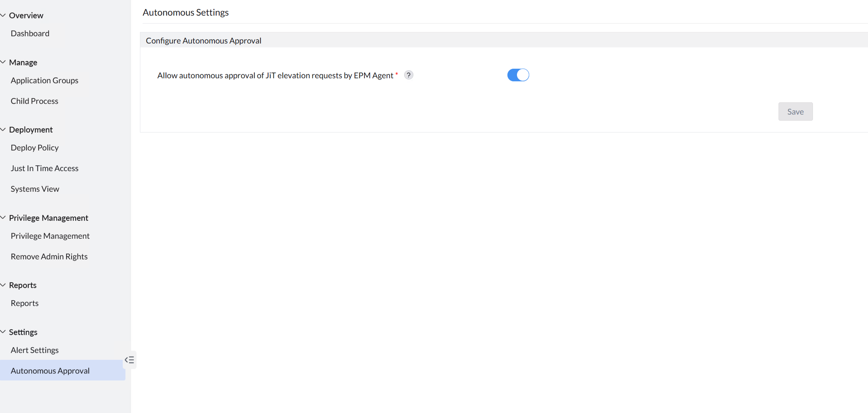Collapse the Deployment section chevron

tap(3, 130)
